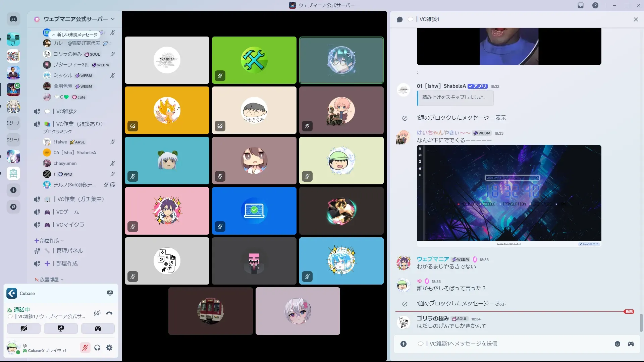This screenshot has height=362, width=644.
Task: Open Discord direct messages home
Action: click(x=13, y=19)
